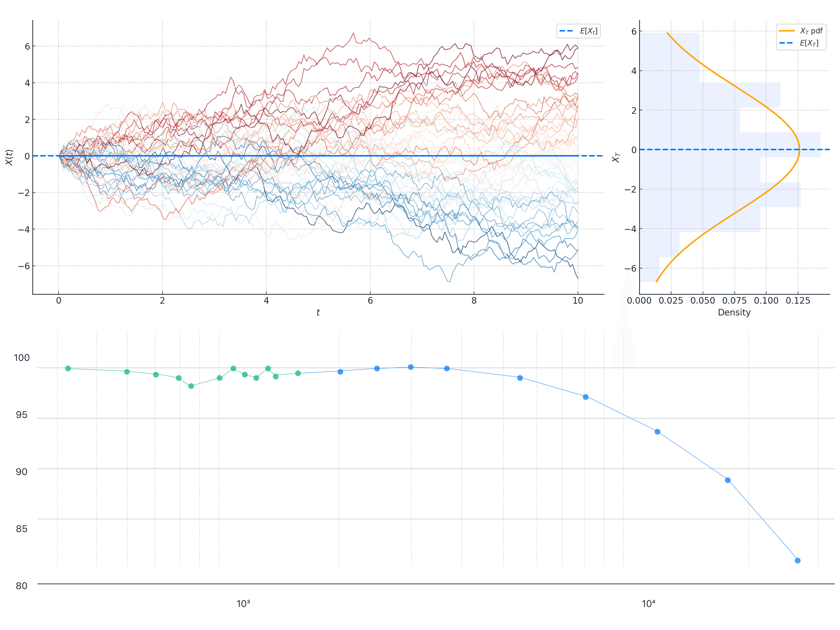
Task: Click the 10 tick on time axis
Action: (x=578, y=301)
